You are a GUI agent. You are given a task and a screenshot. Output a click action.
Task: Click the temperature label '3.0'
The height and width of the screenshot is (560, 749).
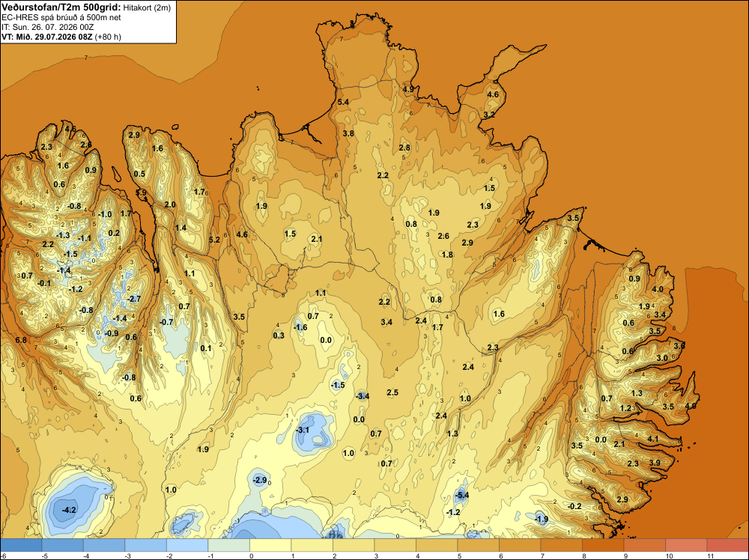tap(662, 358)
